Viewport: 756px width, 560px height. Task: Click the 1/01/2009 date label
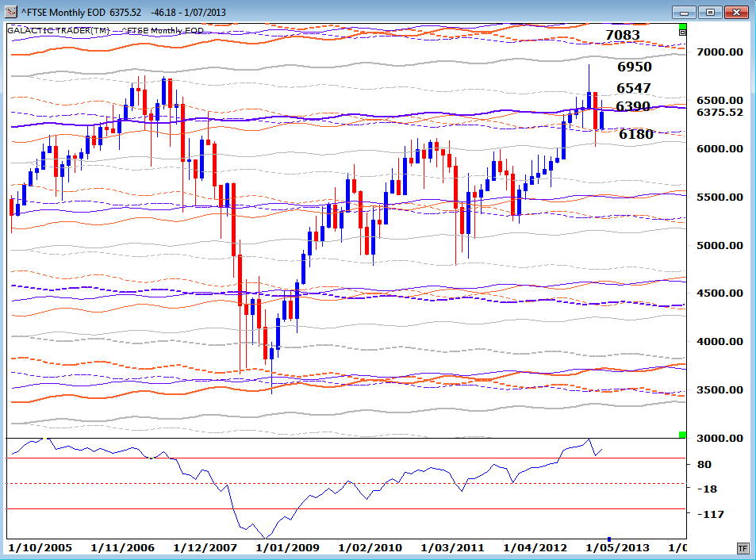pos(287,548)
